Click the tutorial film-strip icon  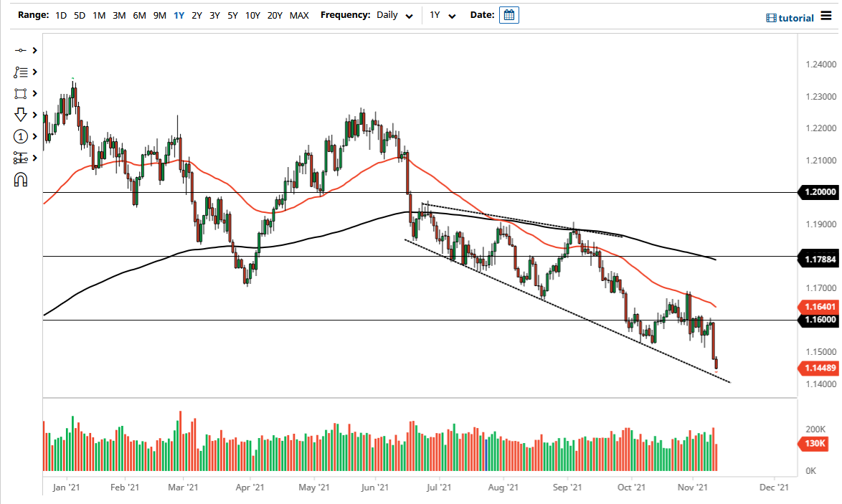772,17
